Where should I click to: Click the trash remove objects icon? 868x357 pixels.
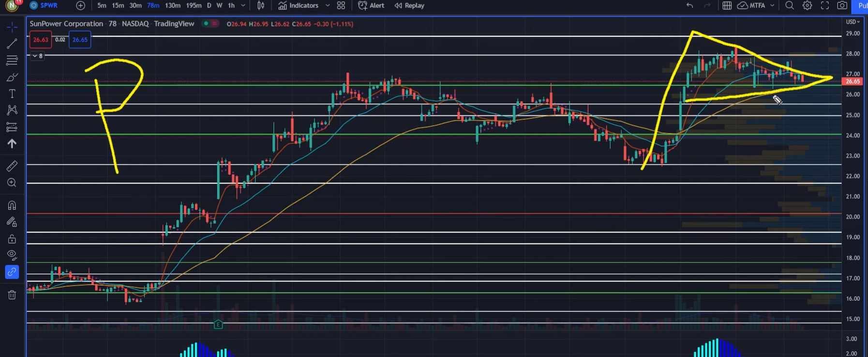12,295
